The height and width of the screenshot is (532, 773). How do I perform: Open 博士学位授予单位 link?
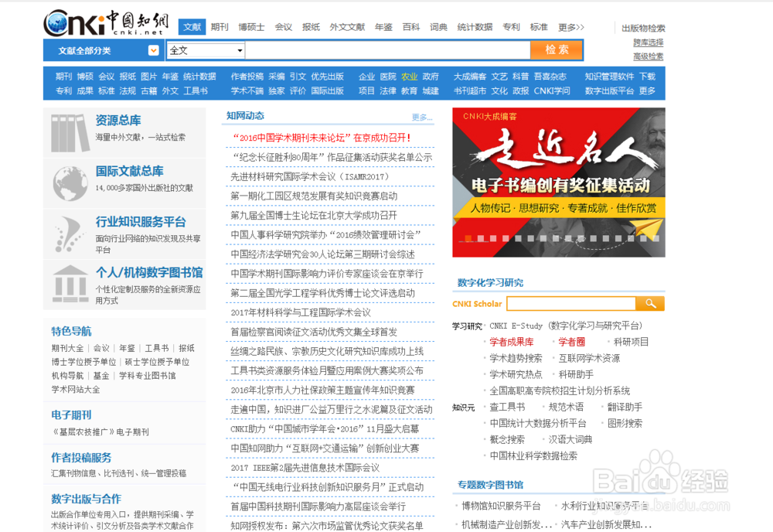coord(83,362)
